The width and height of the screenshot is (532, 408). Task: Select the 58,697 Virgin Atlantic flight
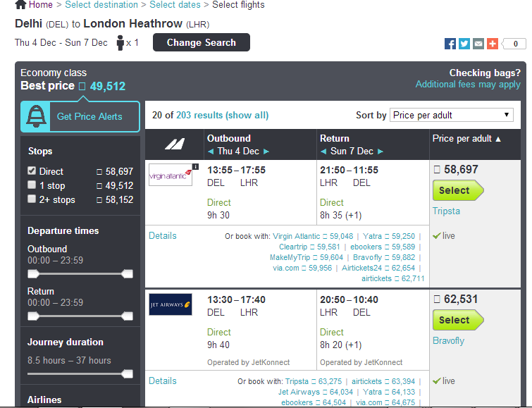click(458, 190)
